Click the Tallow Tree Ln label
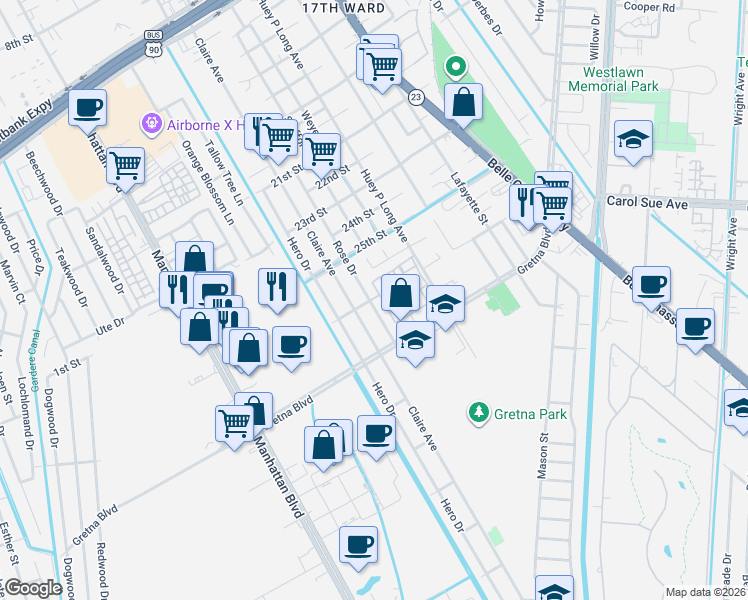Screen dimensions: 748x600 click(224, 173)
